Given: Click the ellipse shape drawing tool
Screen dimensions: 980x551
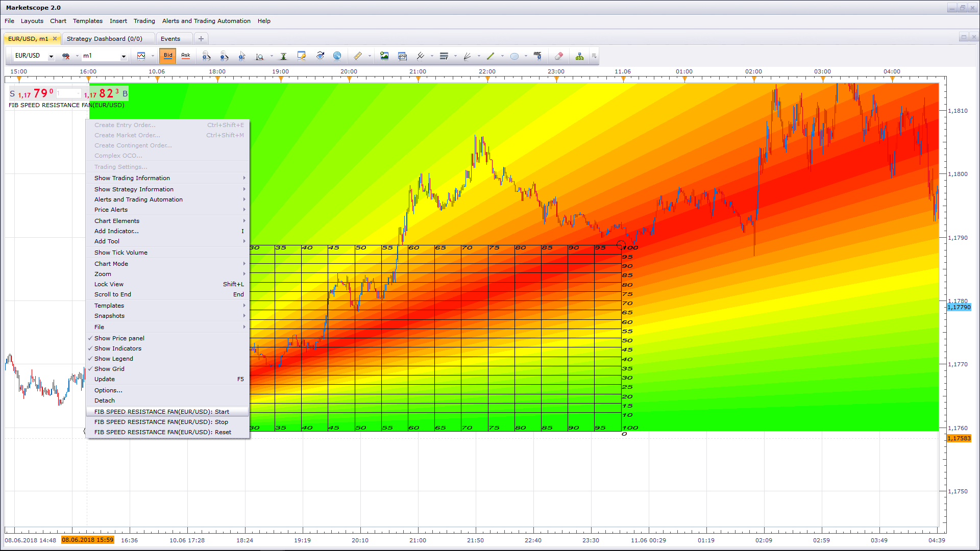Looking at the screenshot, I should coord(514,56).
